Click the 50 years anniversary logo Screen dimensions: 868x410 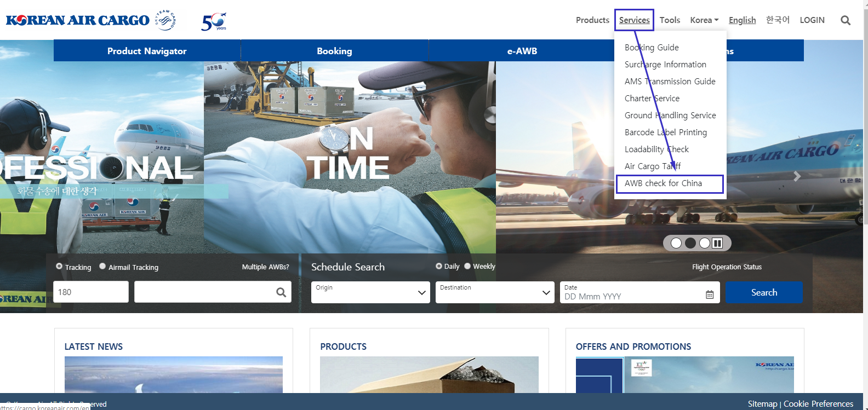click(214, 21)
